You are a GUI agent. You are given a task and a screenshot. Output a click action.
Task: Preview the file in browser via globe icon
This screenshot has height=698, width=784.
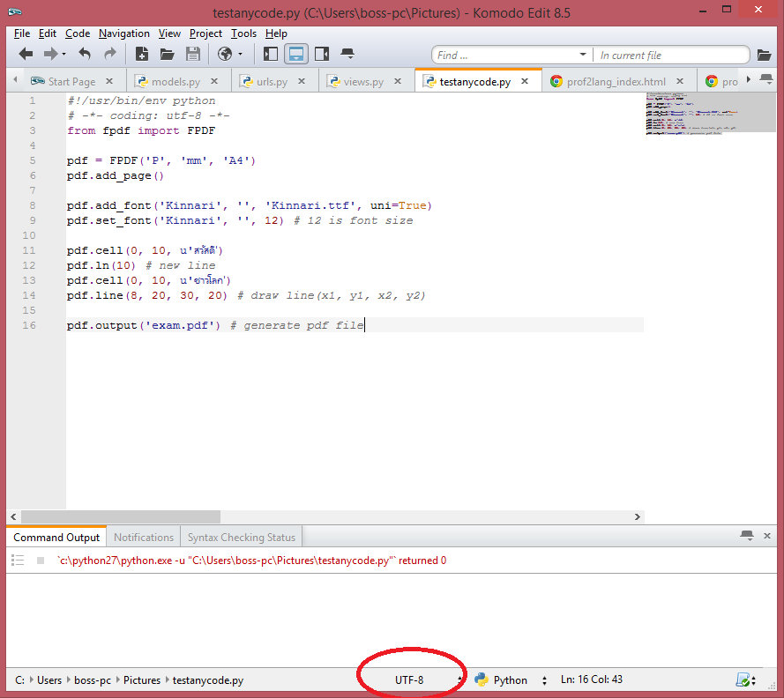coord(226,54)
